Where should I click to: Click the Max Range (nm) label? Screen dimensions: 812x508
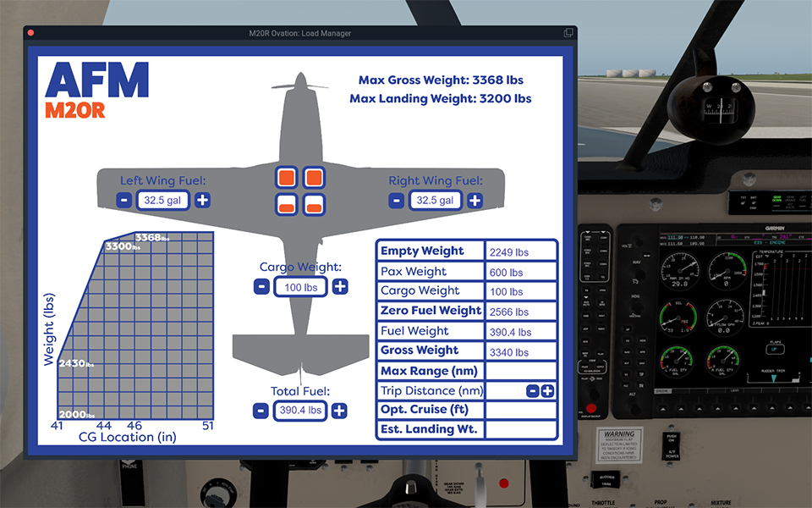[430, 371]
